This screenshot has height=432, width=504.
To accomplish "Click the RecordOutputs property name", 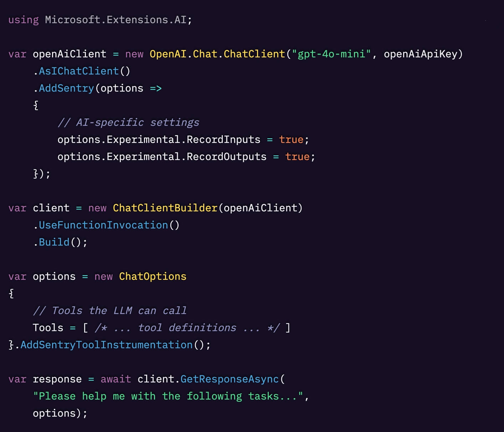I will [x=226, y=157].
